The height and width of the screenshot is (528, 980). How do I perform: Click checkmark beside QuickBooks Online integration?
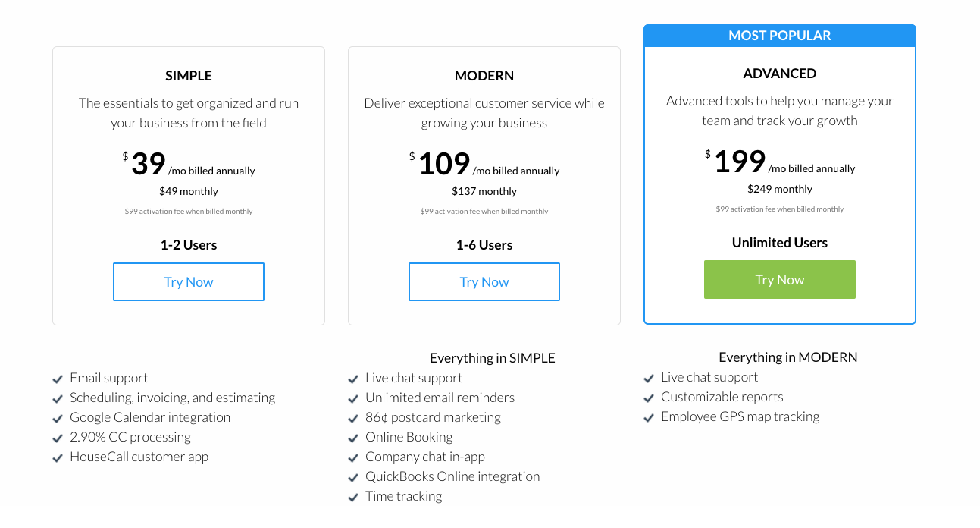point(353,477)
